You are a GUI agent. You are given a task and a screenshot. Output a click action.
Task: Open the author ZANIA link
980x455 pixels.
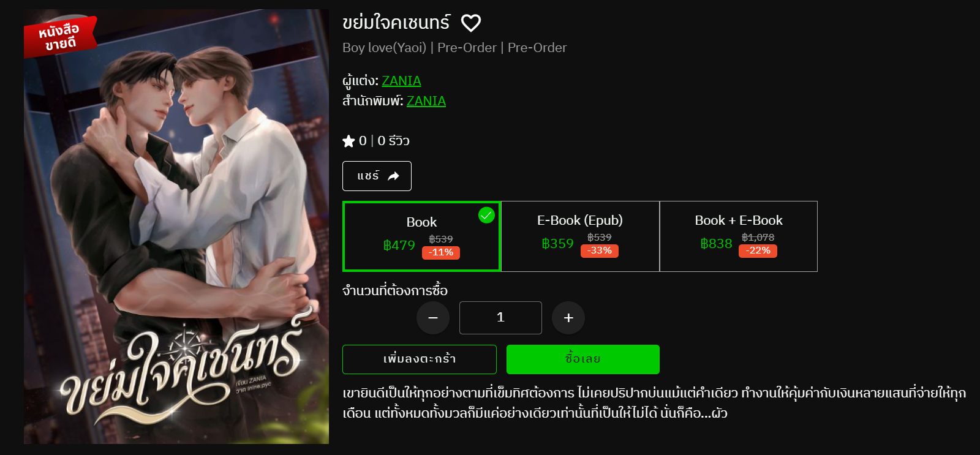[401, 81]
